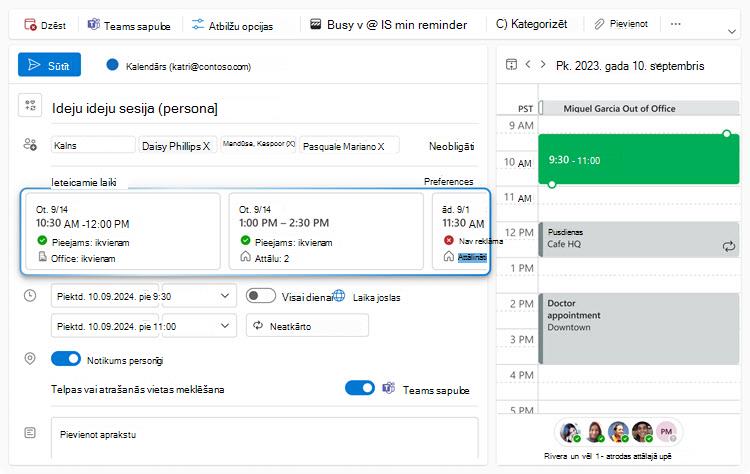
Task: Go to the next day arrow
Action: pos(543,64)
